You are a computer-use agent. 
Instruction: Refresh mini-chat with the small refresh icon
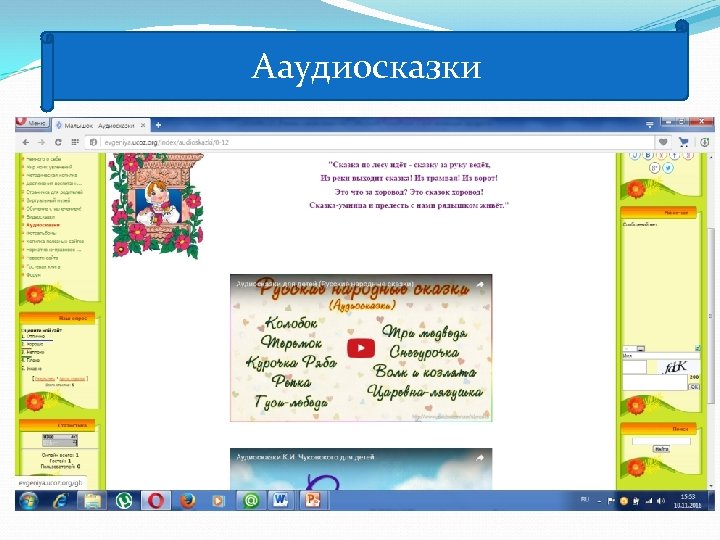click(x=698, y=349)
